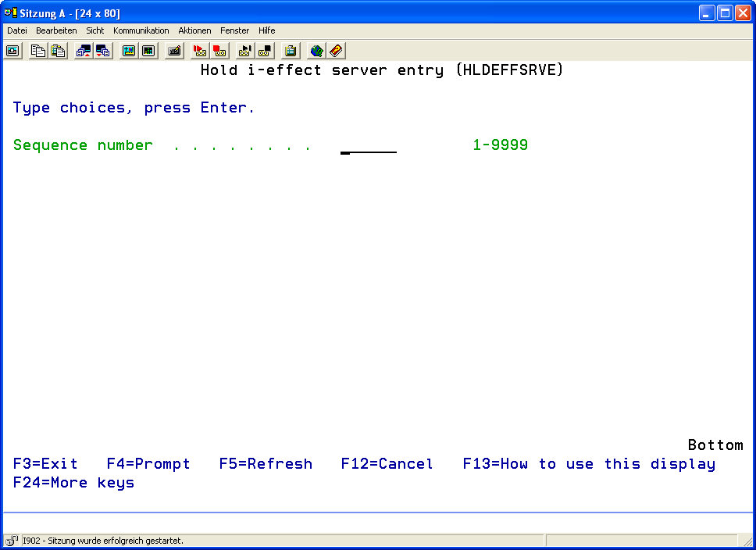The height and width of the screenshot is (550, 756).
Task: Open the Kommunikation menu
Action: coord(141,30)
